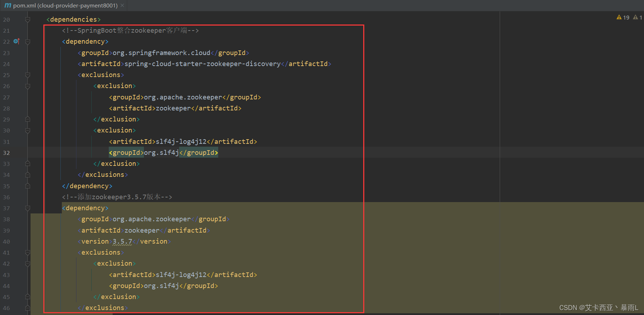Click zookeeper artifactId on line 28
The image size is (644, 315).
[173, 108]
